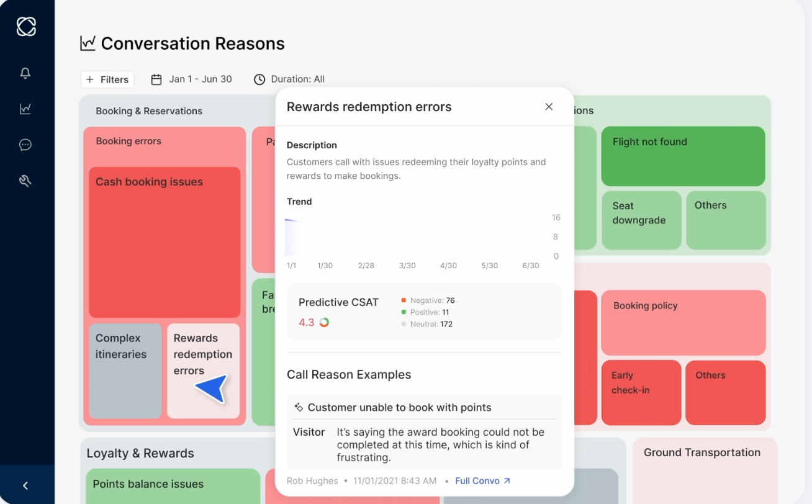Select the Flight not found tile
The image size is (812, 504).
point(683,156)
